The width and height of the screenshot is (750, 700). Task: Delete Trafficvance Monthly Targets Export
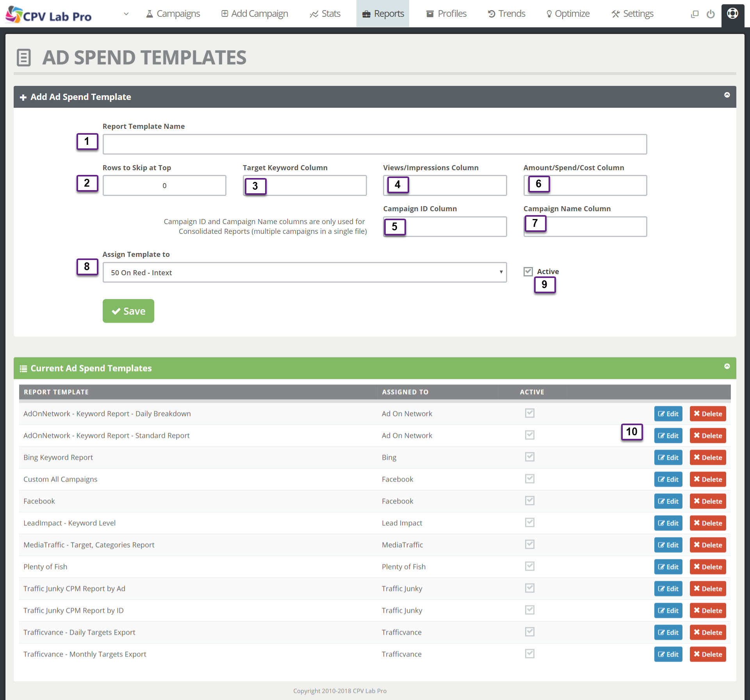pos(708,654)
